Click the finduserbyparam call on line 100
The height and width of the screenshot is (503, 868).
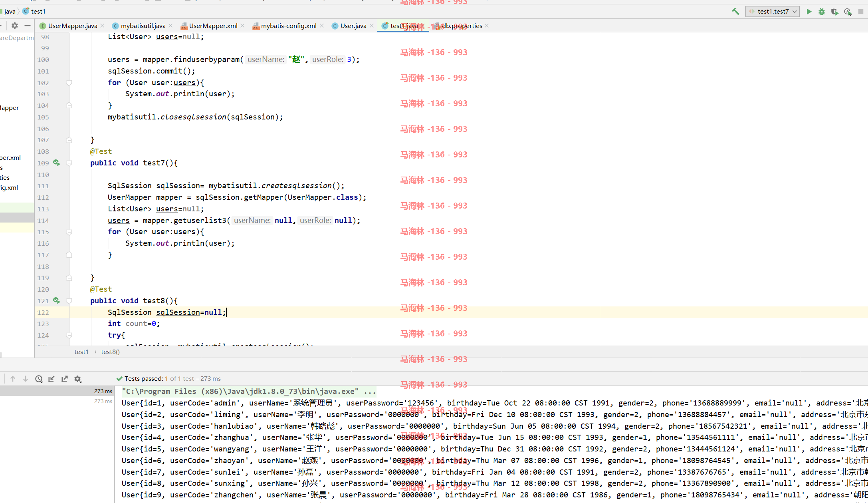(x=207, y=59)
